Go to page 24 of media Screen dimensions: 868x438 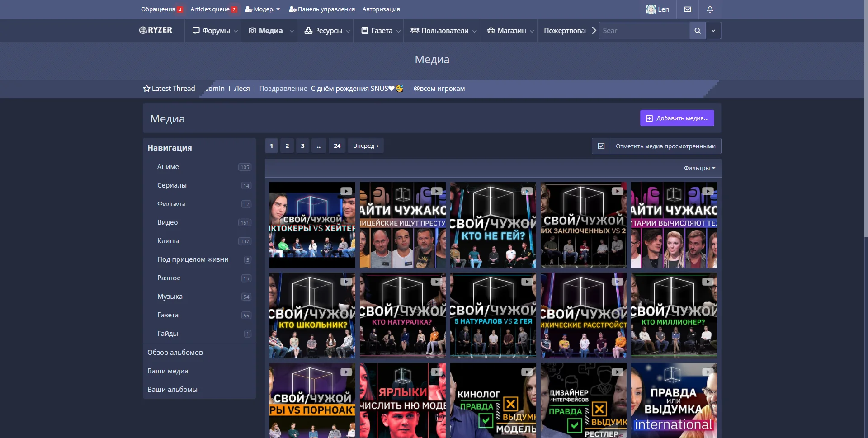pyautogui.click(x=337, y=146)
